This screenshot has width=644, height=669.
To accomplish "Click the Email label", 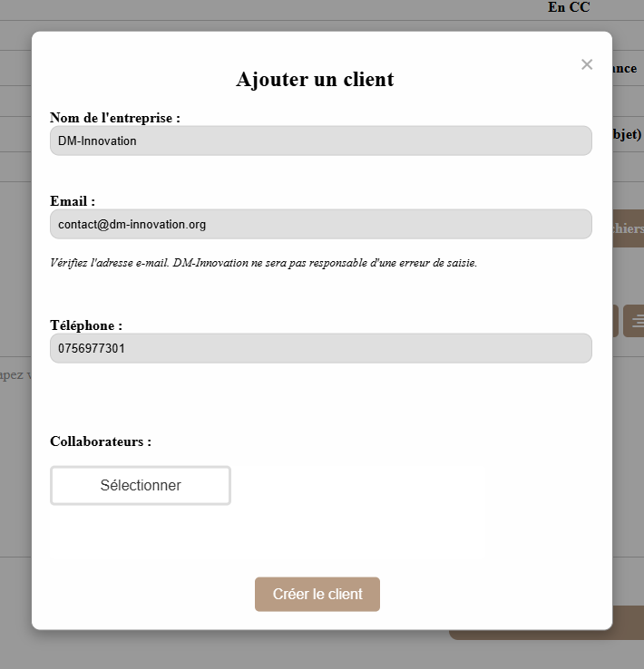I will [x=73, y=201].
